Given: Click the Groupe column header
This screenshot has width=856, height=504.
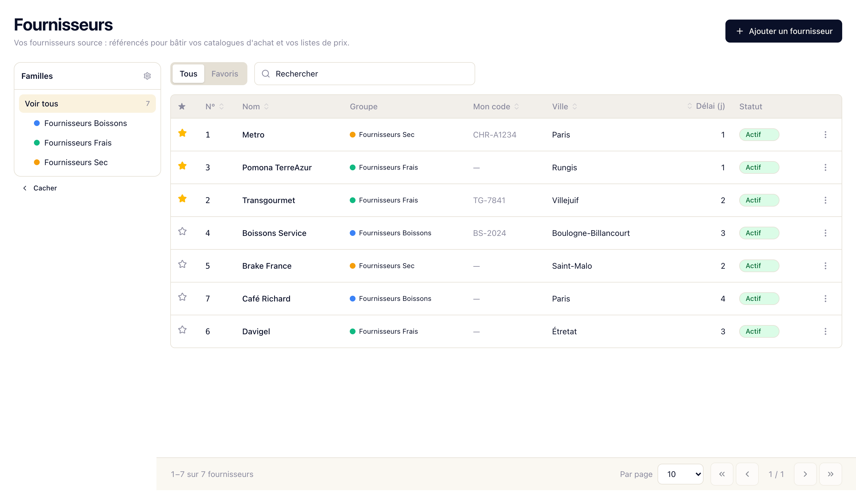Looking at the screenshot, I should 364,107.
